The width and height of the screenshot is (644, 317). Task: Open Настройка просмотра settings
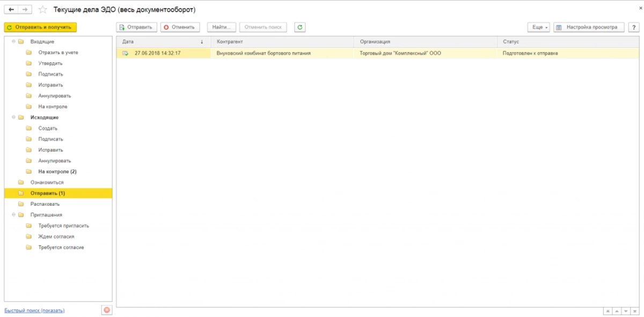click(x=589, y=27)
